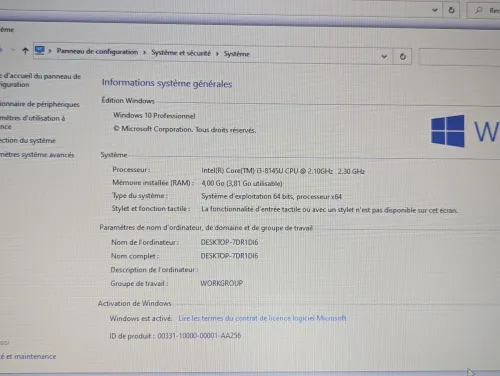Refresh the System window address bar

click(403, 57)
